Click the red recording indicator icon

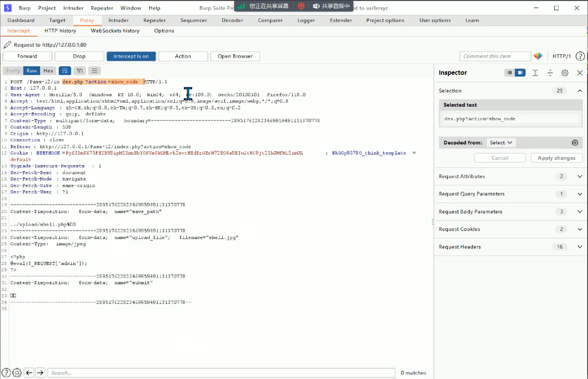[x=301, y=6]
